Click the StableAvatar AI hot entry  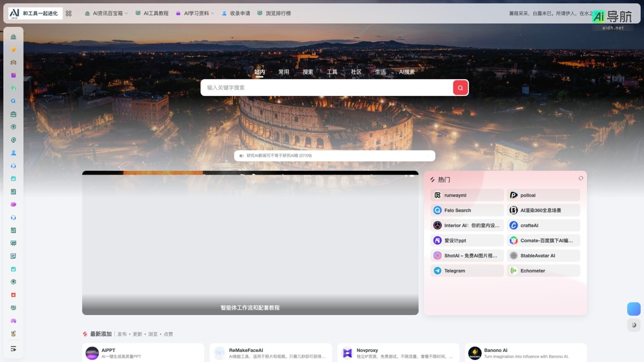click(538, 255)
